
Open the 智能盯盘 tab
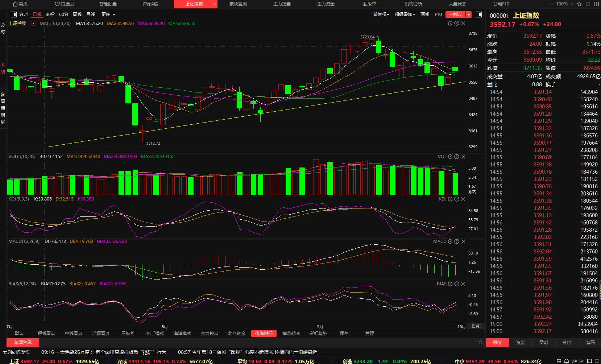108,4
